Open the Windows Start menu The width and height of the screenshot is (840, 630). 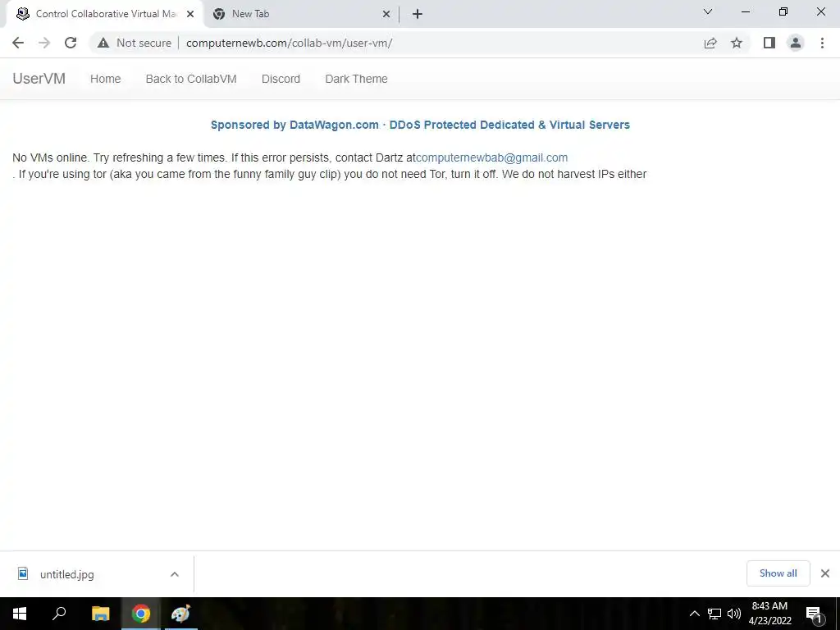[20, 614]
